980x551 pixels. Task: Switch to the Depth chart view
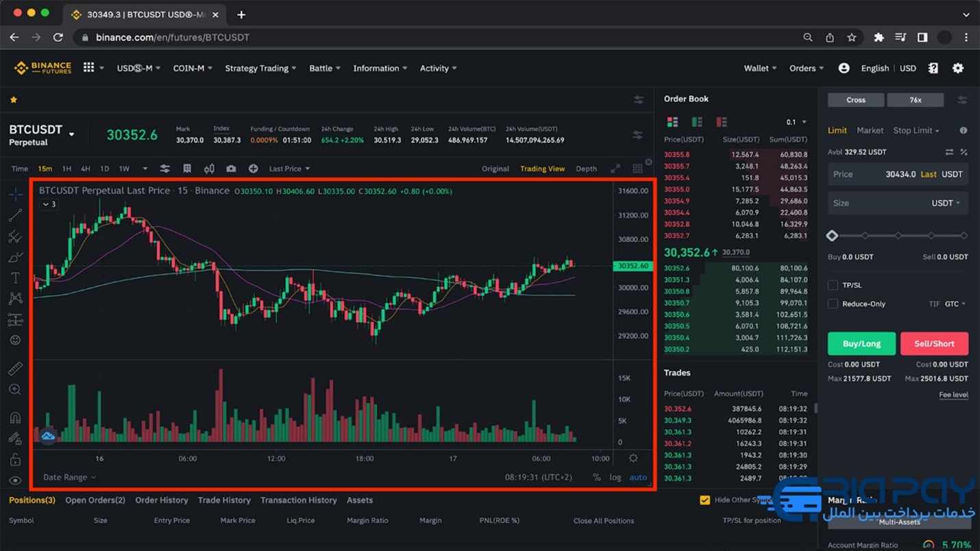point(586,169)
